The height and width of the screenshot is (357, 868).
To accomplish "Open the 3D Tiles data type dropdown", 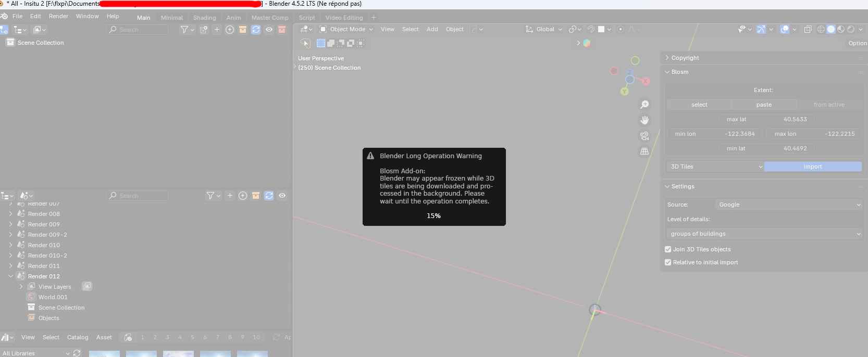I will tap(715, 167).
